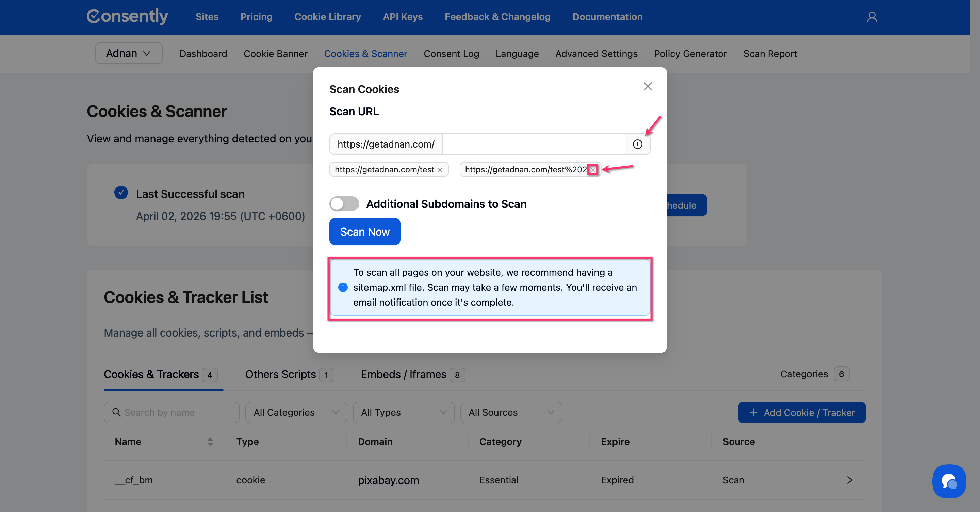Sort the table by Name column
Screen dimensions: 980x512
tap(210, 441)
